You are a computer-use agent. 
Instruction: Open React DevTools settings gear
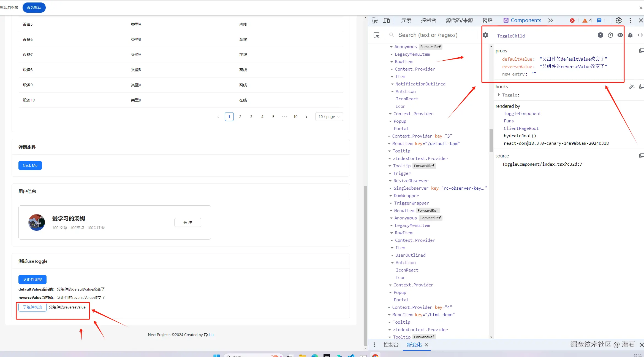(485, 35)
